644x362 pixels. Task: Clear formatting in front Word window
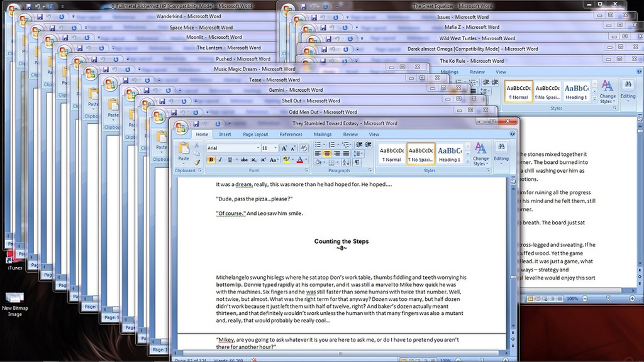point(304,148)
